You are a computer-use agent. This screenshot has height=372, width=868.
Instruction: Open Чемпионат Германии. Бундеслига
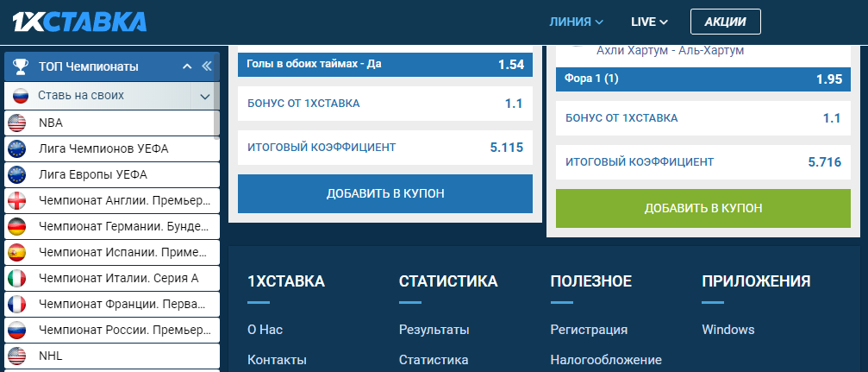pos(112,226)
